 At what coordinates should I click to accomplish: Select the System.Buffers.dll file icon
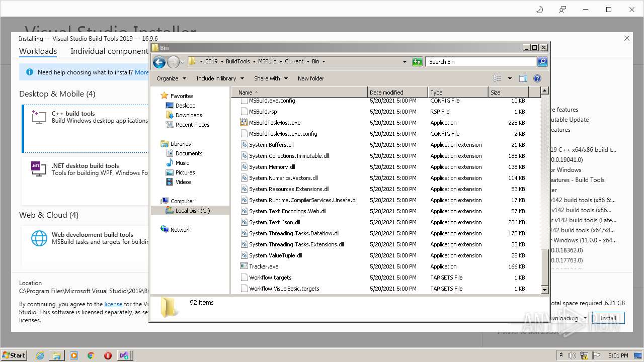tap(244, 145)
